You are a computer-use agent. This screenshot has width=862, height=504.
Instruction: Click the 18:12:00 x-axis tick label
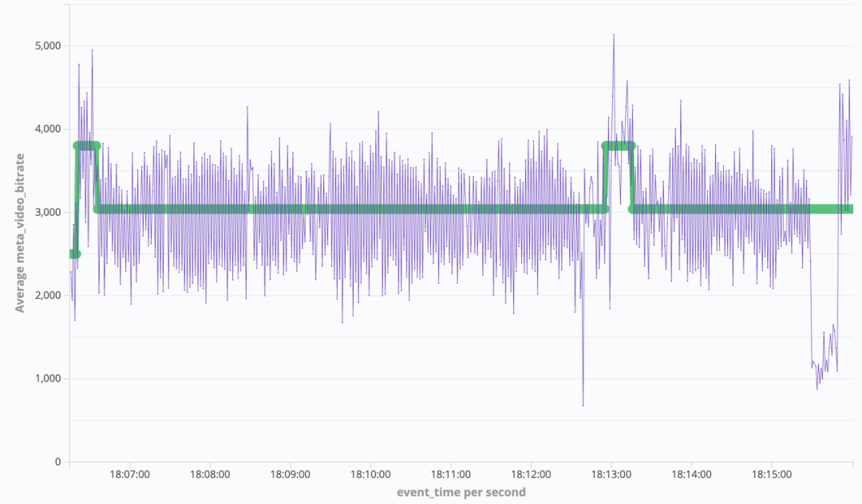pyautogui.click(x=531, y=474)
